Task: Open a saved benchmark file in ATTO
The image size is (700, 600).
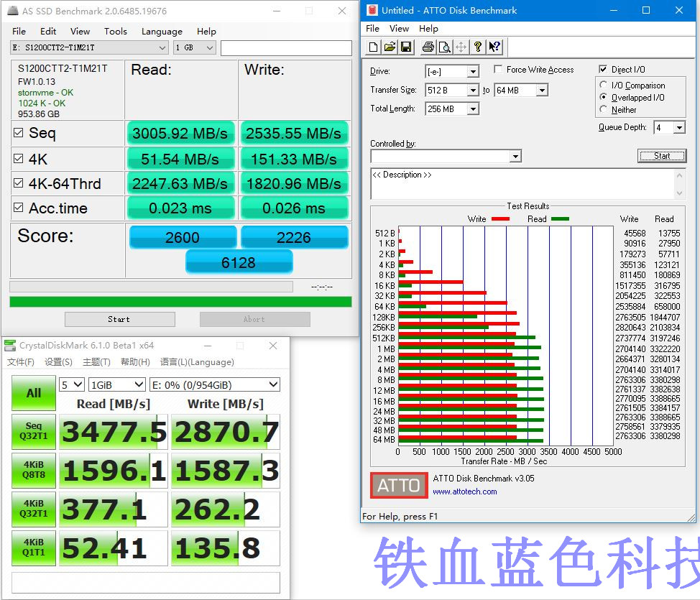Action: [x=389, y=47]
